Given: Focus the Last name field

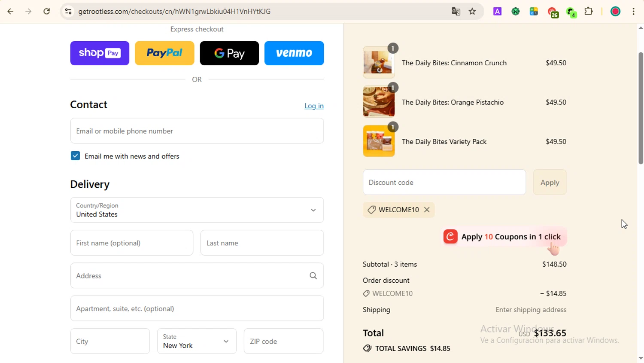Looking at the screenshot, I should click(x=262, y=243).
